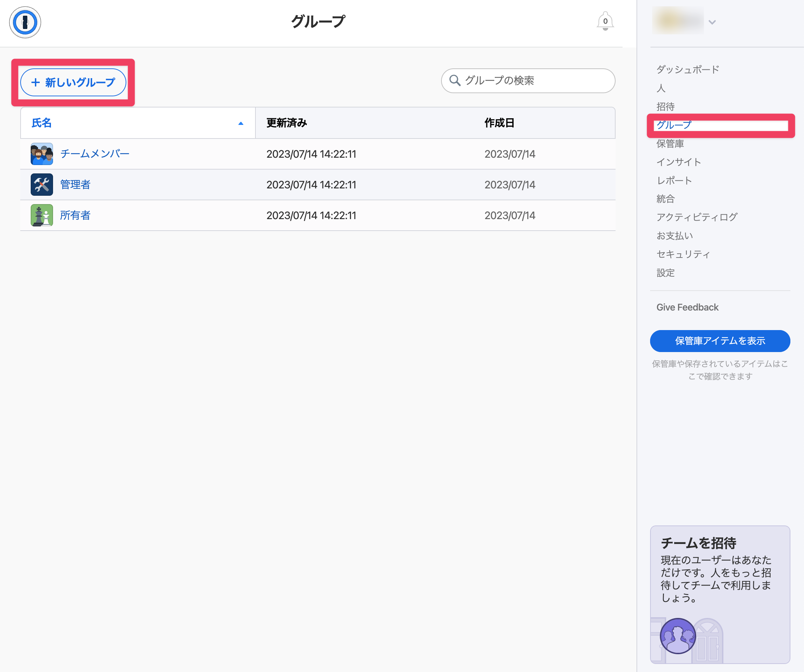
Task: Open お支払い in the sidebar
Action: click(x=675, y=236)
